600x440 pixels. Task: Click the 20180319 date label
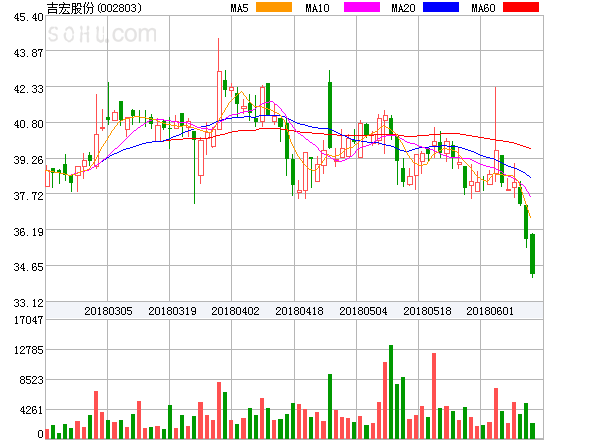tap(172, 311)
